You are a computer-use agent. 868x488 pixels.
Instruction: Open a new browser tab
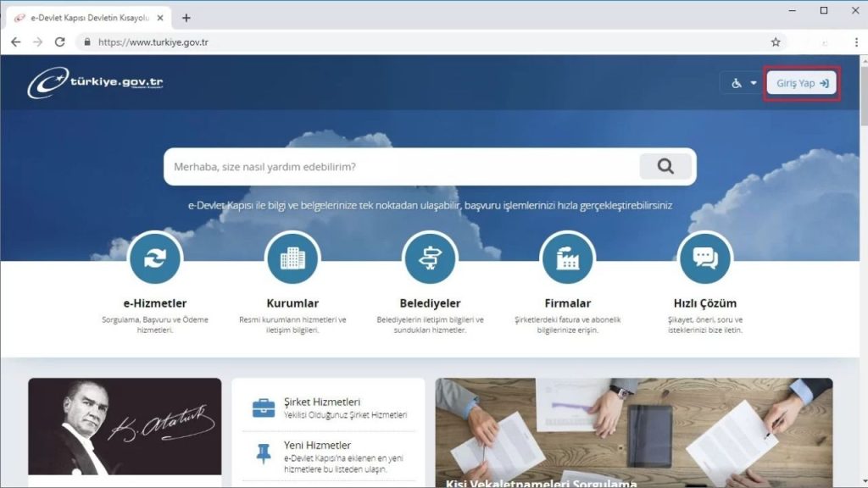(x=186, y=18)
